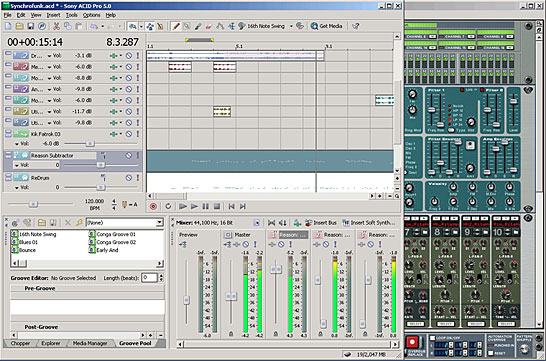Toggle Loop Playback in transport bar
The height and width of the screenshot is (361, 546).
[x=168, y=206]
